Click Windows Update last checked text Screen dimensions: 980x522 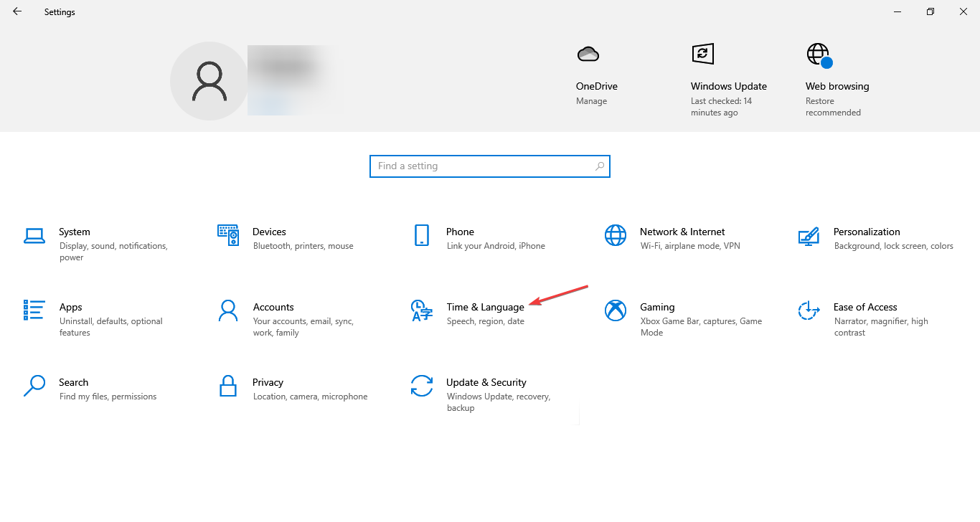[x=721, y=107]
